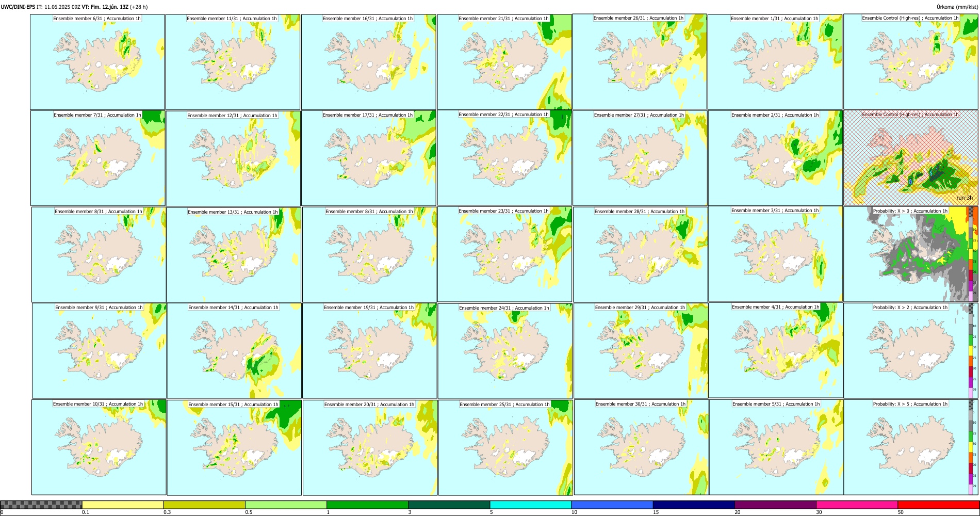Click the vertical probability scale beside X > 0 map

[971, 254]
